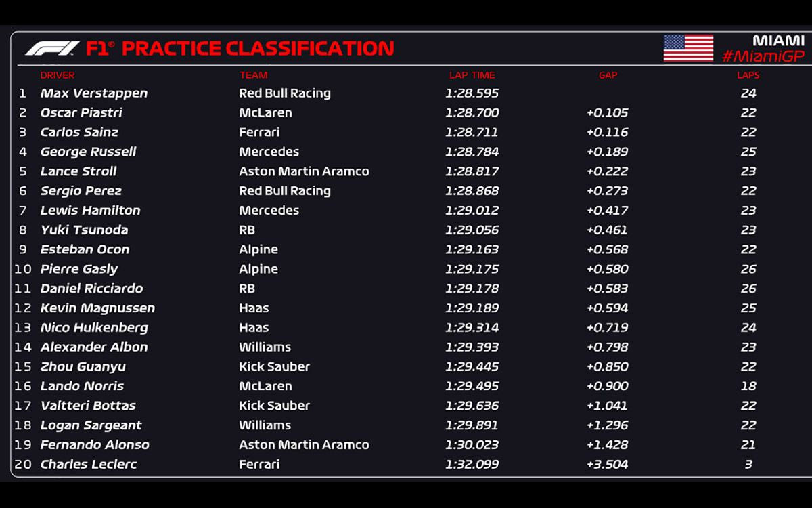This screenshot has width=812, height=508.
Task: Click the F1 logo icon
Action: (x=52, y=49)
